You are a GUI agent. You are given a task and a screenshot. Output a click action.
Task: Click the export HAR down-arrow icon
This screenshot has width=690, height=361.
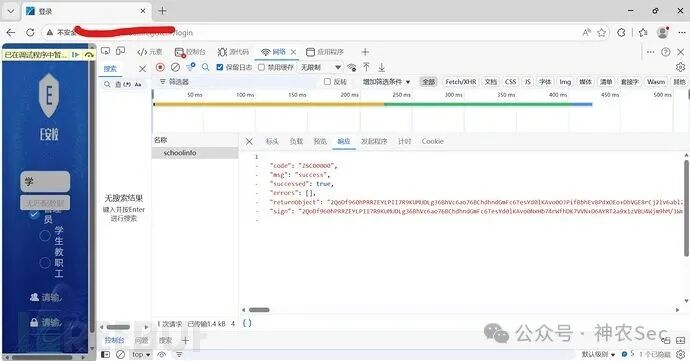coord(382,67)
